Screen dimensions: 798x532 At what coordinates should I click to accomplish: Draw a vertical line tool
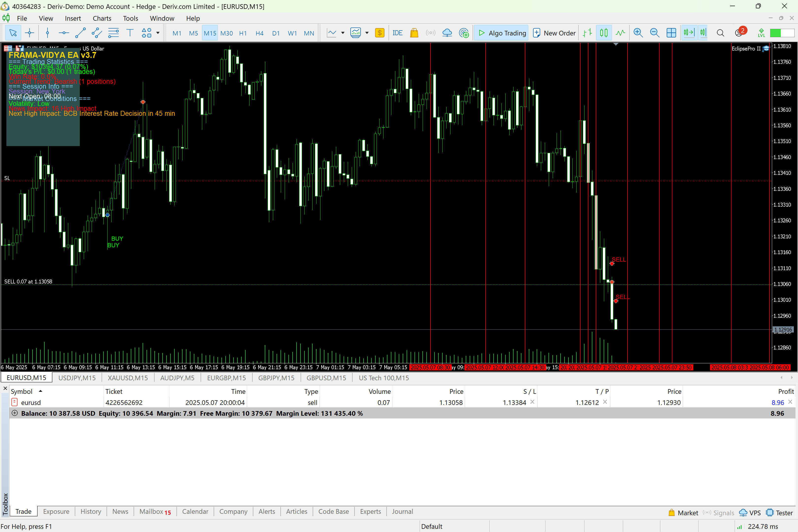click(x=48, y=33)
